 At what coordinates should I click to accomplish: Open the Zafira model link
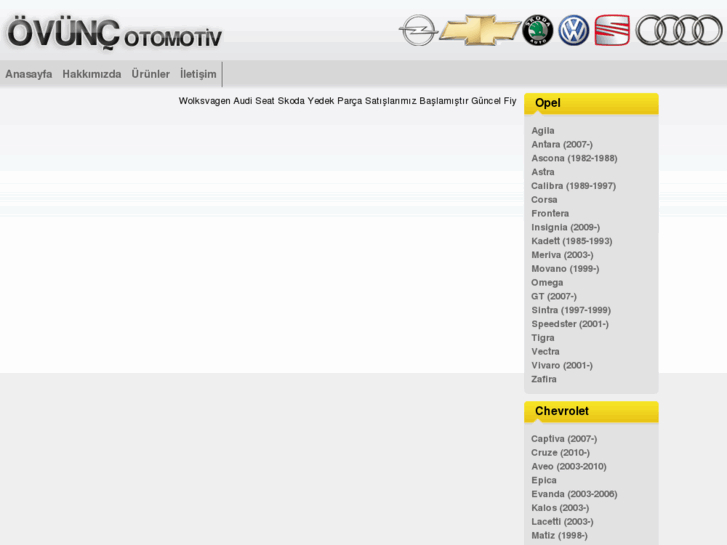click(544, 379)
